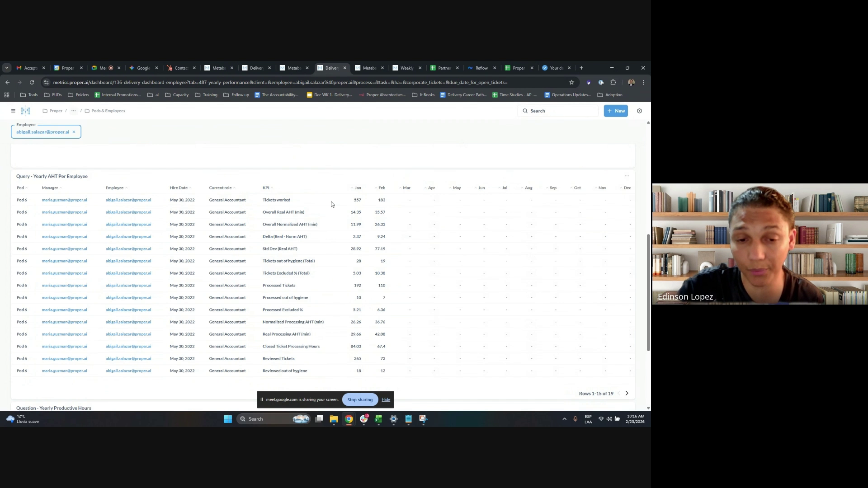Image resolution: width=868 pixels, height=488 pixels.
Task: Open the maria.guzman@proper.ai manager link
Action: pyautogui.click(x=64, y=200)
